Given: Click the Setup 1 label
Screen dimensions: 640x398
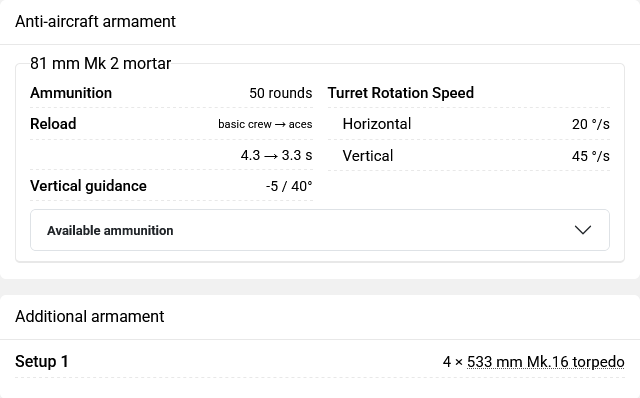Looking at the screenshot, I should click(x=42, y=362).
